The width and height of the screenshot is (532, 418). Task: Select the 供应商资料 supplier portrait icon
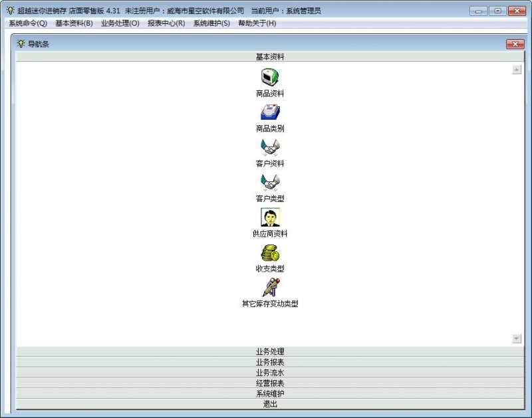pos(270,217)
